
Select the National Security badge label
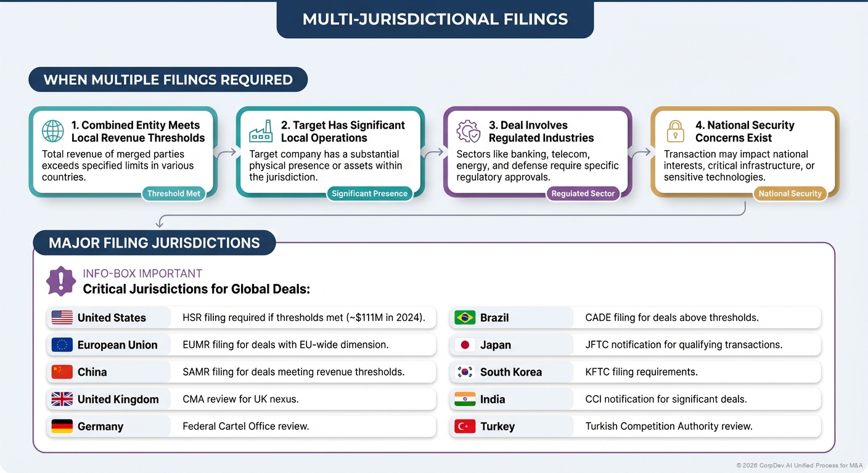(790, 193)
